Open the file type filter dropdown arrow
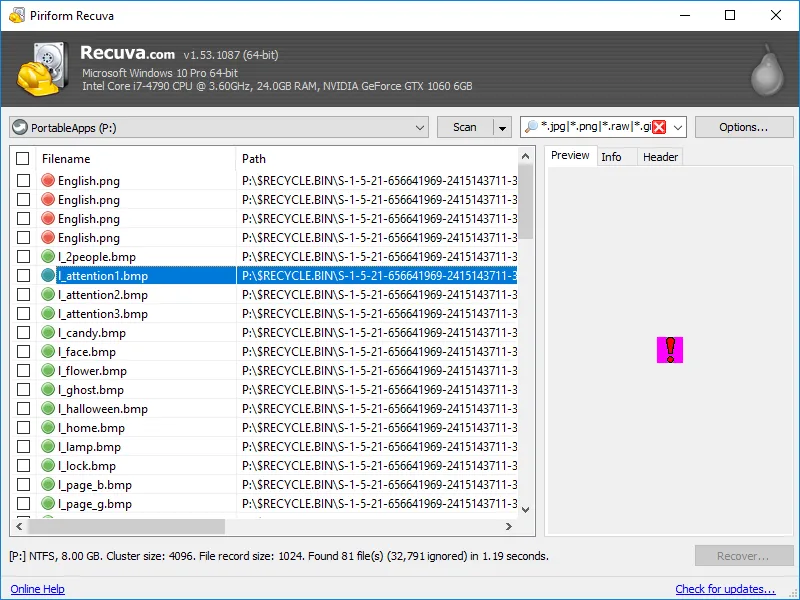 click(677, 128)
